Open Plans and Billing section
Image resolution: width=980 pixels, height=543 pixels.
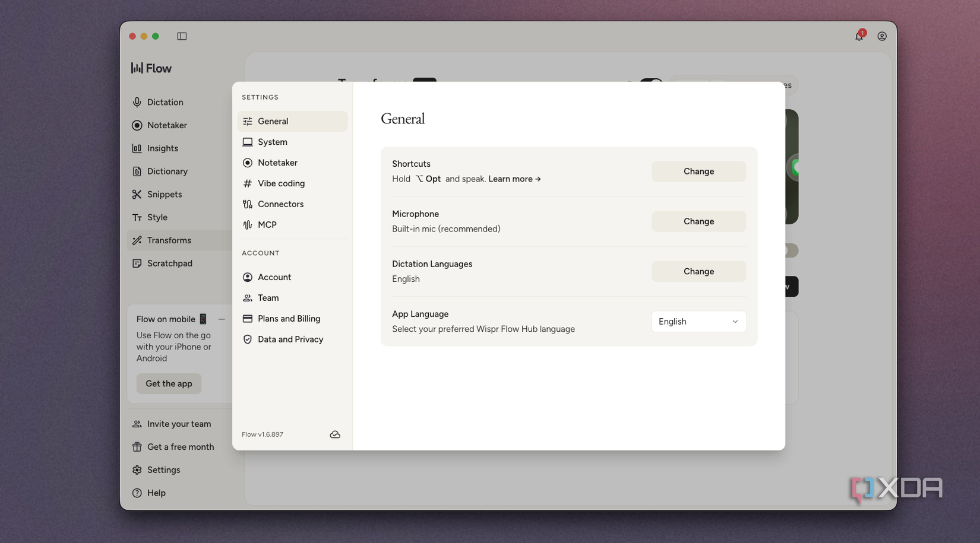click(292, 319)
